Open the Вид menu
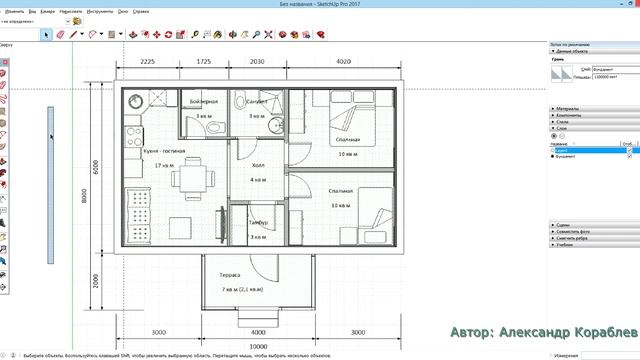 (x=32, y=11)
